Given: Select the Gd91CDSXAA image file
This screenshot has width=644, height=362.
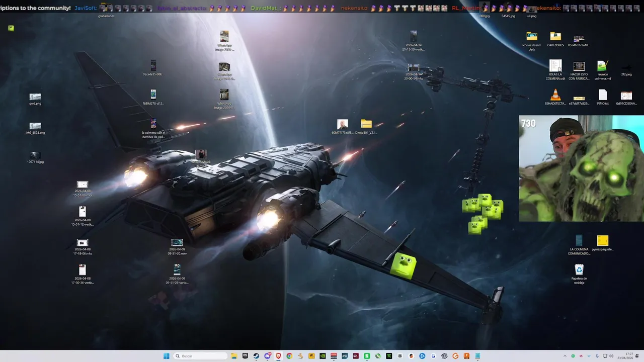Looking at the screenshot, I should [x=626, y=97].
